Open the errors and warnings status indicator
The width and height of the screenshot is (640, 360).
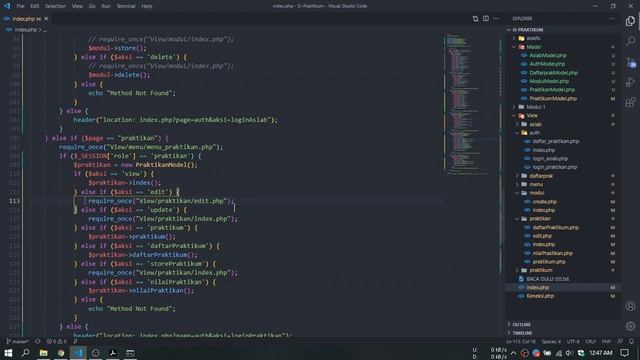pos(56,342)
